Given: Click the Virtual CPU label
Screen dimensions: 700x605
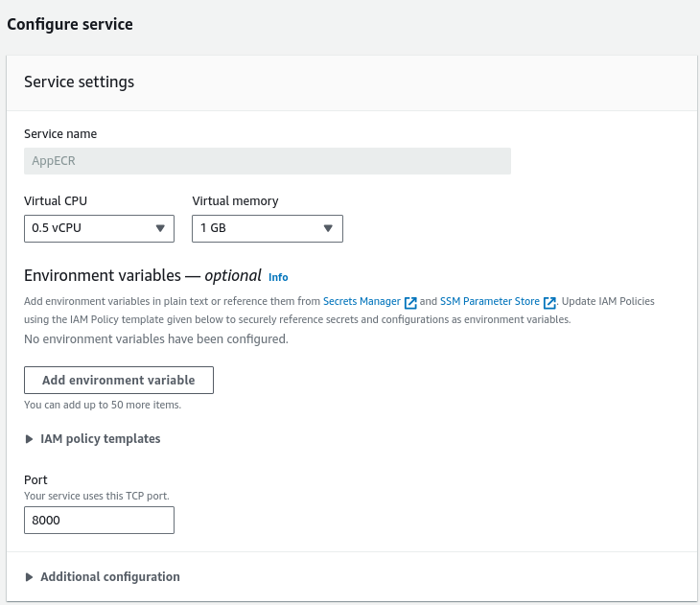Looking at the screenshot, I should coord(62,201).
